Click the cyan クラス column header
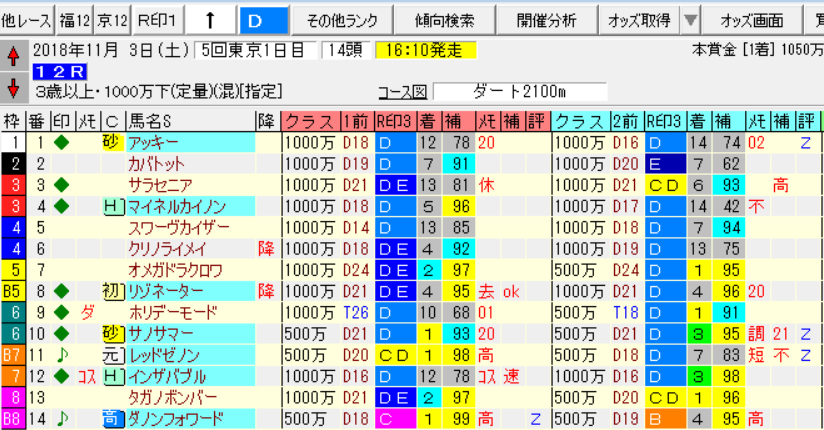 (581, 121)
